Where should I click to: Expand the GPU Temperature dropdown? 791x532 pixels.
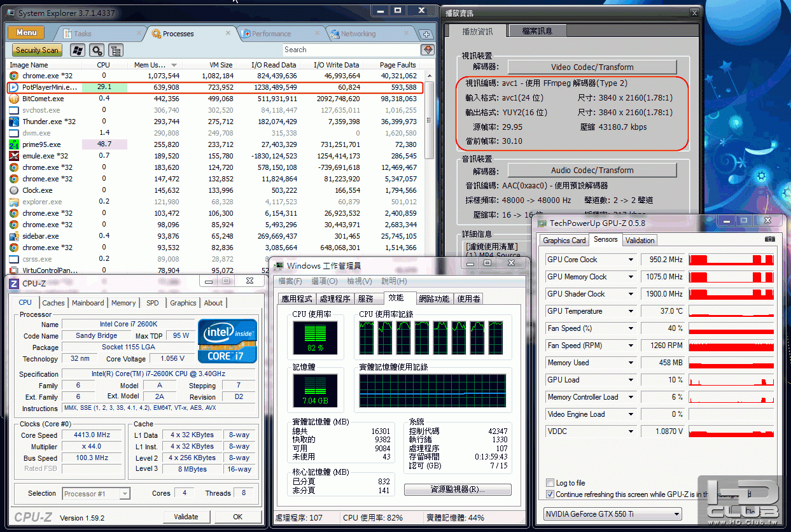[x=631, y=311]
